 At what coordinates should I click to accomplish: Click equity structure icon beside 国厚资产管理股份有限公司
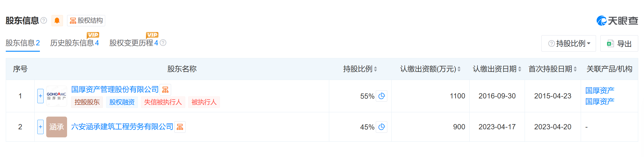[165, 90]
